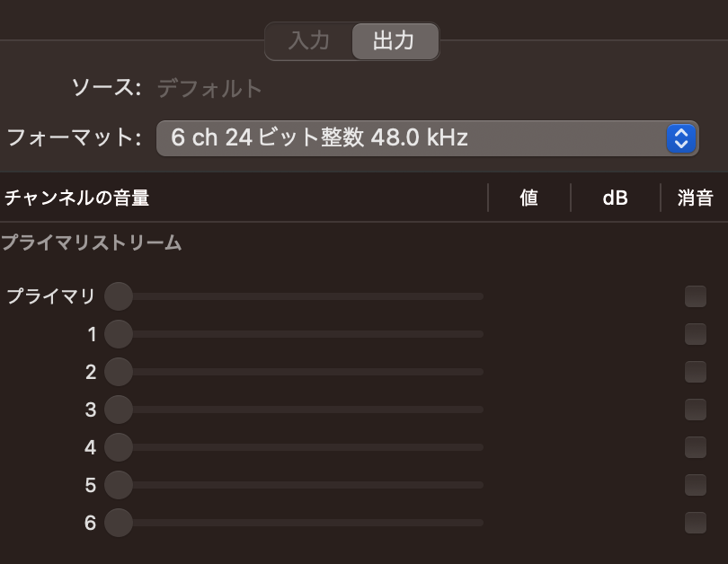Enable mute on channel 5
The height and width of the screenshot is (564, 728).
tap(695, 485)
